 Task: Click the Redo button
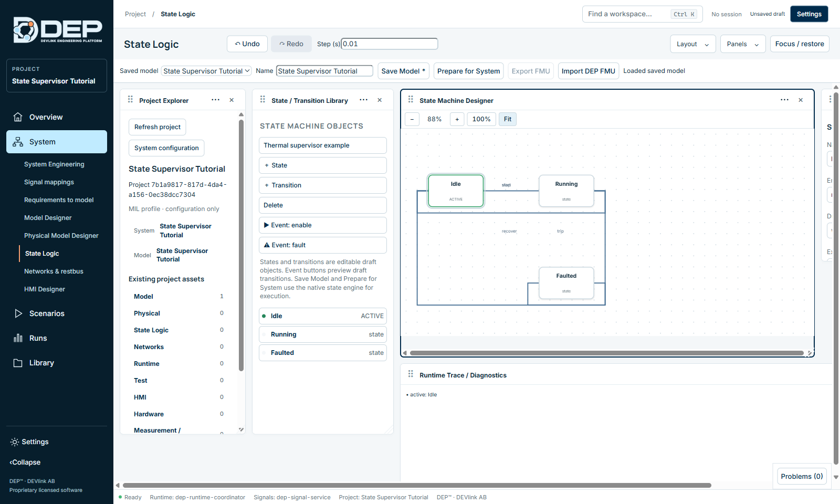tap(291, 44)
